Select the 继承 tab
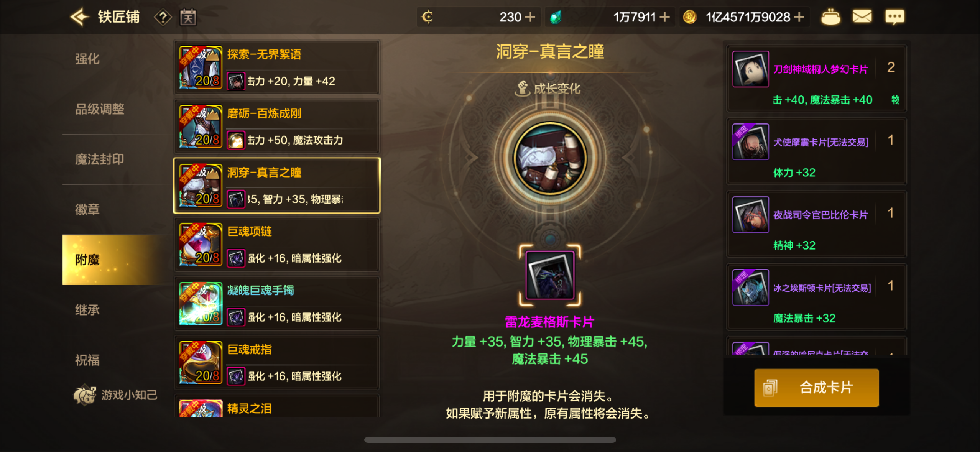The image size is (980, 452). (87, 310)
